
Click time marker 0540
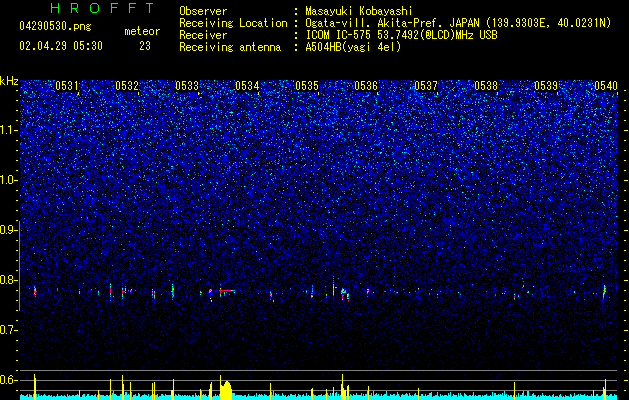coord(606,85)
